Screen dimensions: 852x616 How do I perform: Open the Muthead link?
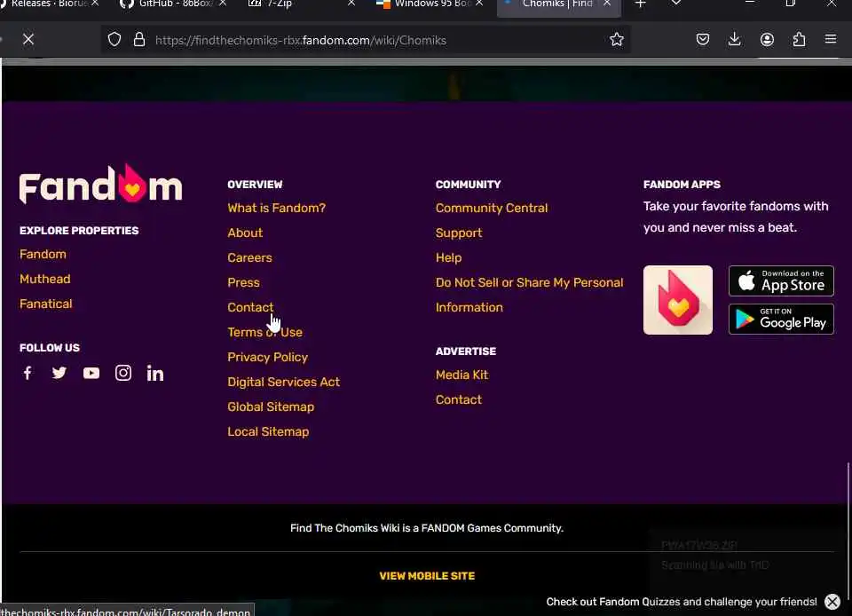(45, 280)
